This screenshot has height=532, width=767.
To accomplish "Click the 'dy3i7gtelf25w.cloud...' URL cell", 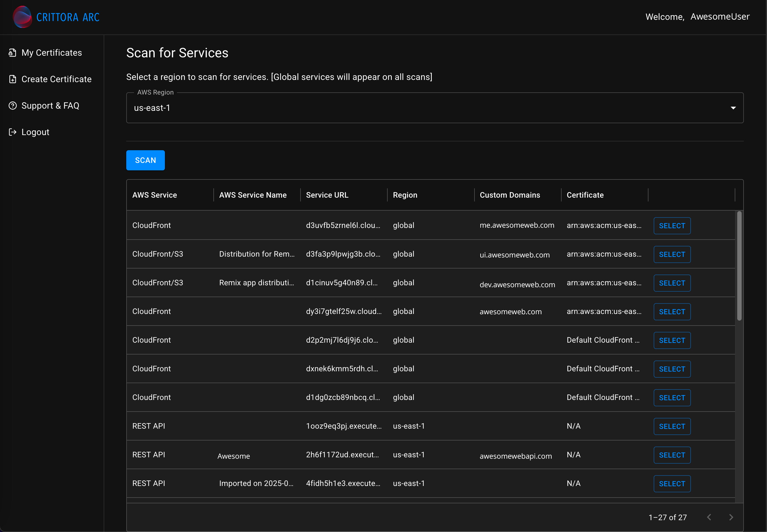I will pyautogui.click(x=344, y=311).
